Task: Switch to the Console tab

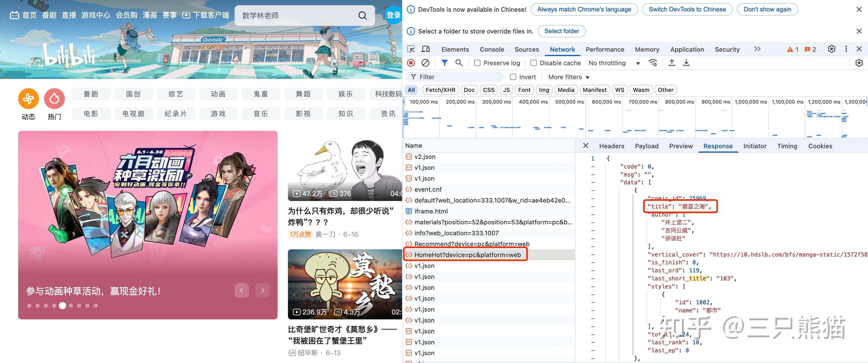Action: 492,50
